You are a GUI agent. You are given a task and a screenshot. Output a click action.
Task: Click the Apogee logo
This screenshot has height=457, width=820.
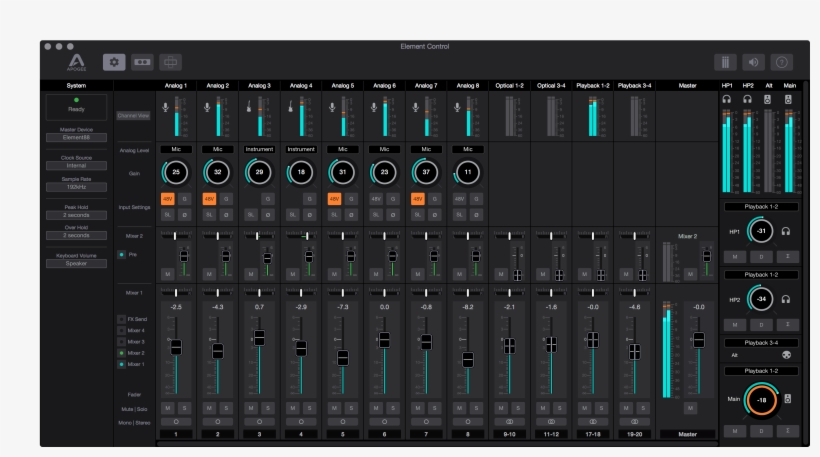(76, 62)
